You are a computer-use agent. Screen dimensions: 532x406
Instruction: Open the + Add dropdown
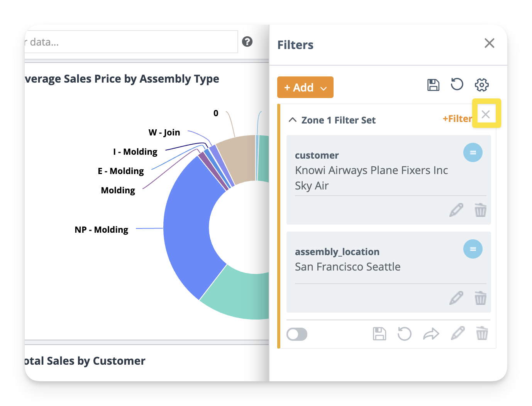tap(305, 88)
